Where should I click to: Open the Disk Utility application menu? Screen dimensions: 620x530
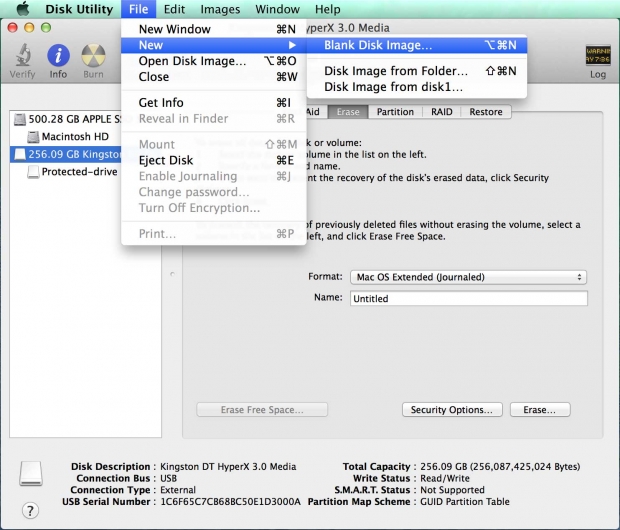(79, 9)
